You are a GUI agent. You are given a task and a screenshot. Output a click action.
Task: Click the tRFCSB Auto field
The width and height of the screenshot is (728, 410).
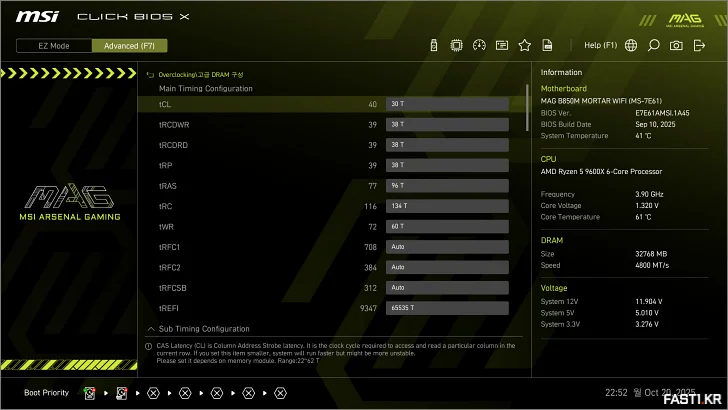click(x=447, y=288)
